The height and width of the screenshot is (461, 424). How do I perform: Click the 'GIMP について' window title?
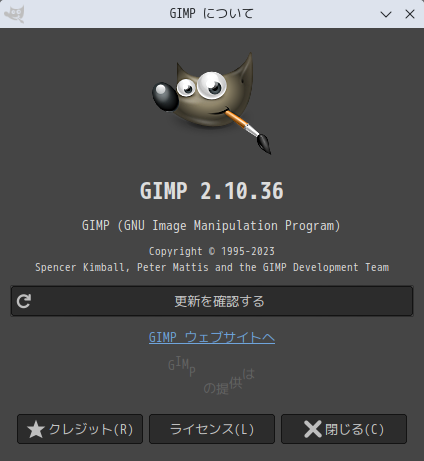click(x=211, y=14)
